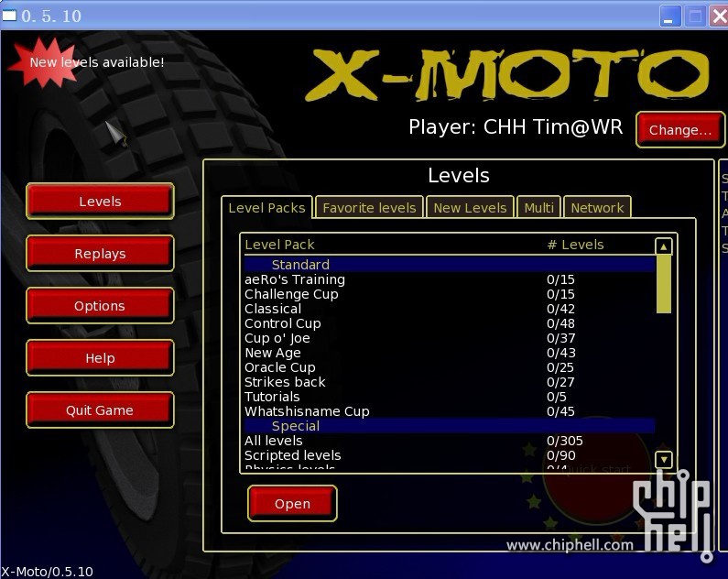
Task: Select the Tutorials level pack
Action: coord(450,397)
